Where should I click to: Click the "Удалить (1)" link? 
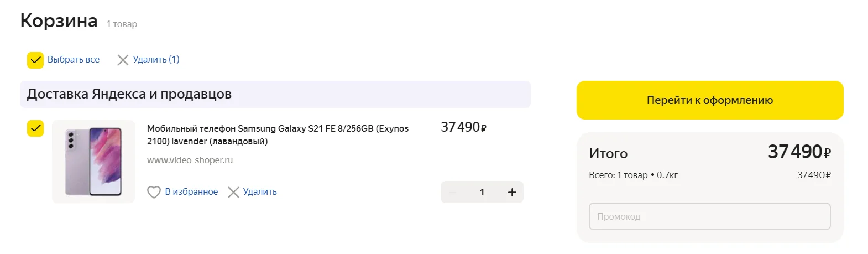tap(156, 60)
